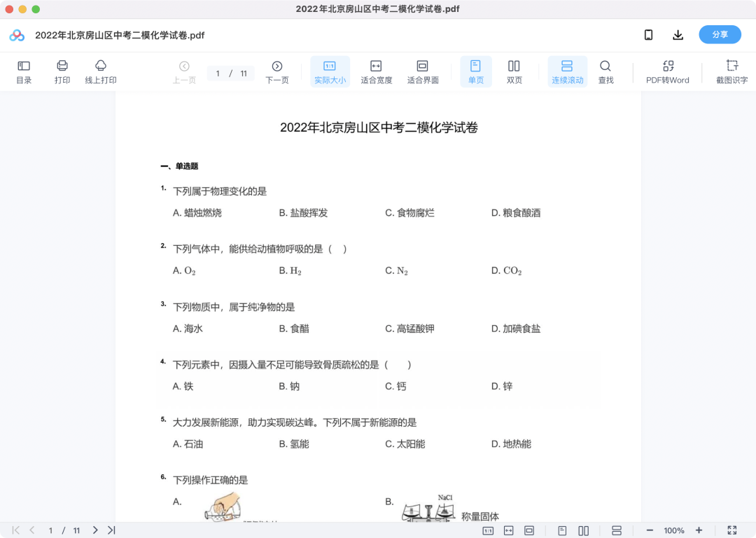Choose 适合界面 fit page view

pyautogui.click(x=422, y=71)
